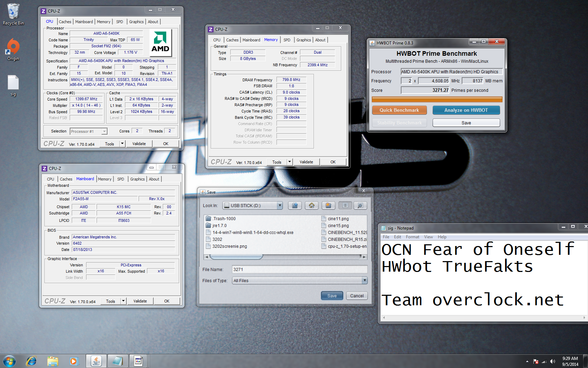Switch to Notepad on taskbar
Screen dimensions: 588x368
click(x=117, y=361)
